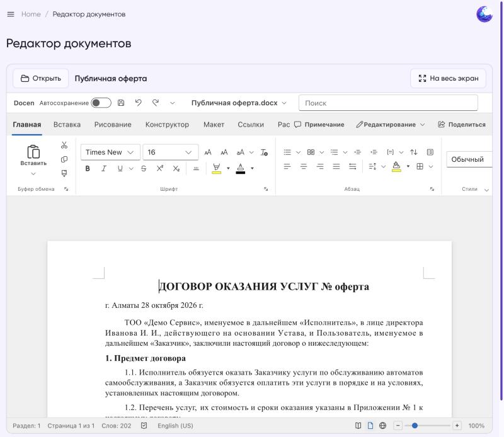504x437 pixels.
Task: Open spelling check icon in status bar
Action: 144,426
